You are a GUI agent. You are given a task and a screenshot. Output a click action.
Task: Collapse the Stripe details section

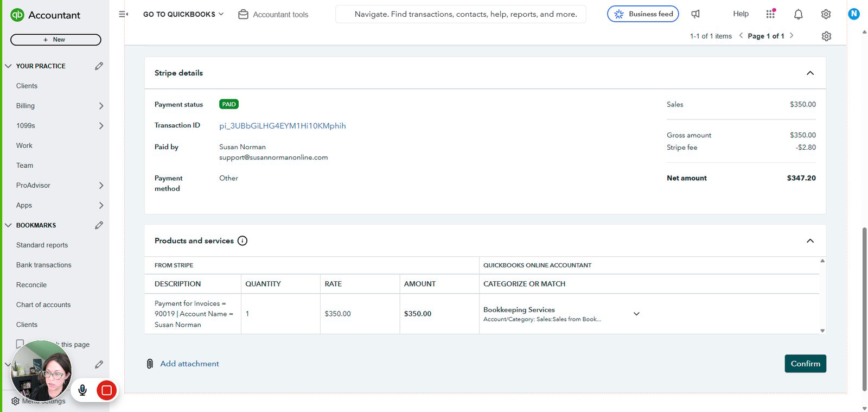tap(810, 73)
